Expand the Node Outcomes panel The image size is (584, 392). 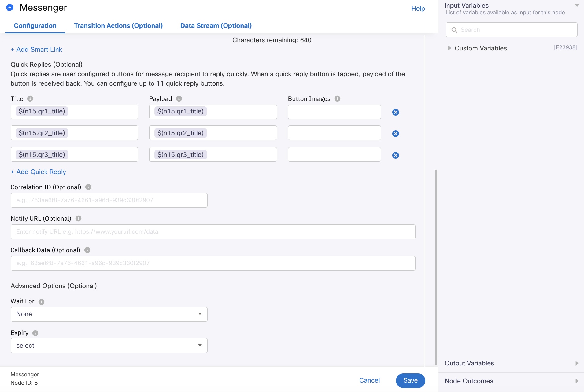pyautogui.click(x=577, y=381)
